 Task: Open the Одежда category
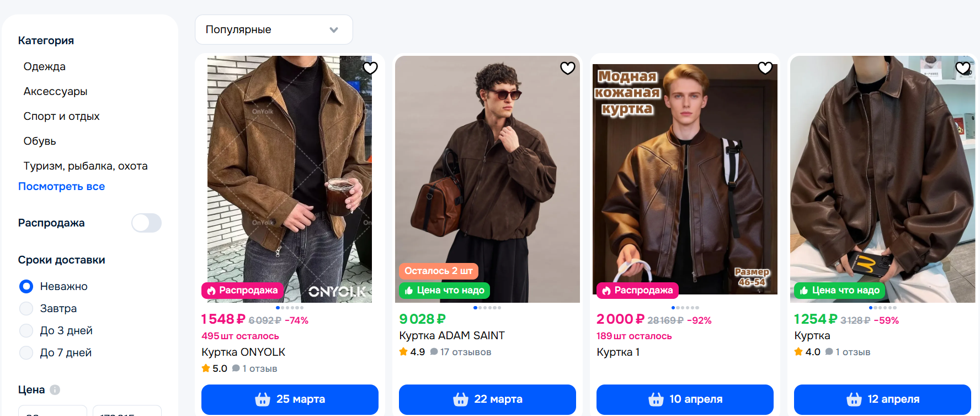point(45,66)
